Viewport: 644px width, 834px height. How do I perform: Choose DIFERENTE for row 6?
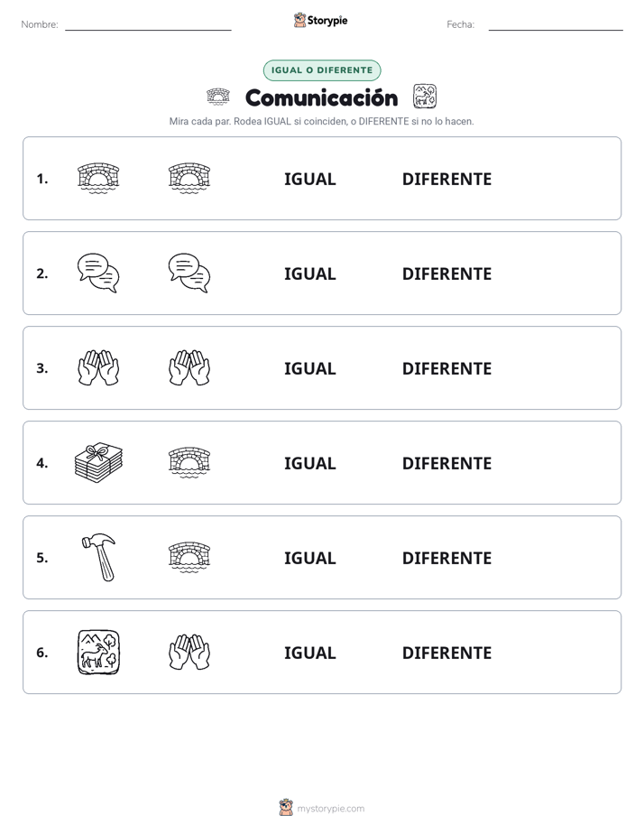click(446, 653)
